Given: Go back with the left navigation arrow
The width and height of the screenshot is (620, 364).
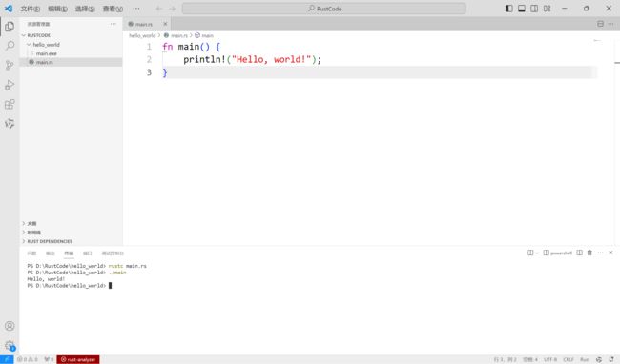Looking at the screenshot, I should coord(159,9).
